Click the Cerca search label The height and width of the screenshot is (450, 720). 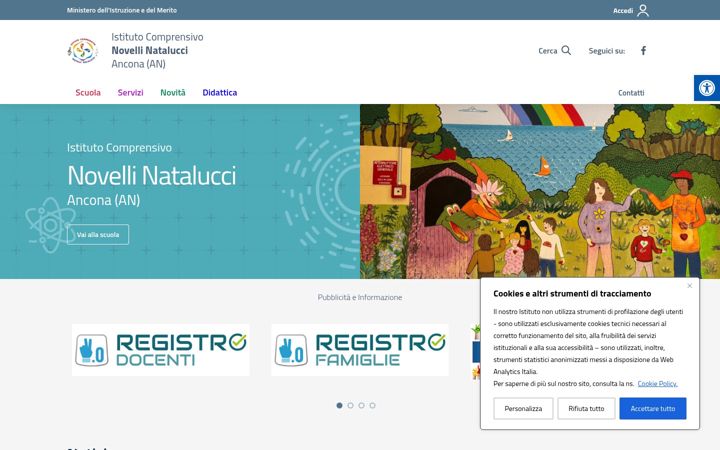(x=547, y=51)
